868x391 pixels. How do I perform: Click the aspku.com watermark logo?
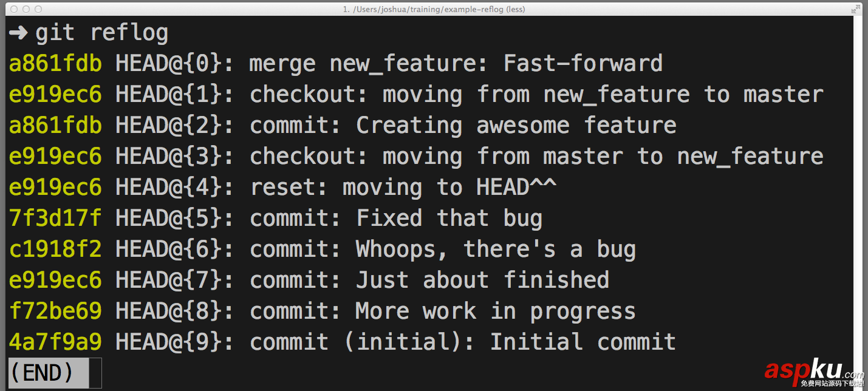(x=813, y=371)
